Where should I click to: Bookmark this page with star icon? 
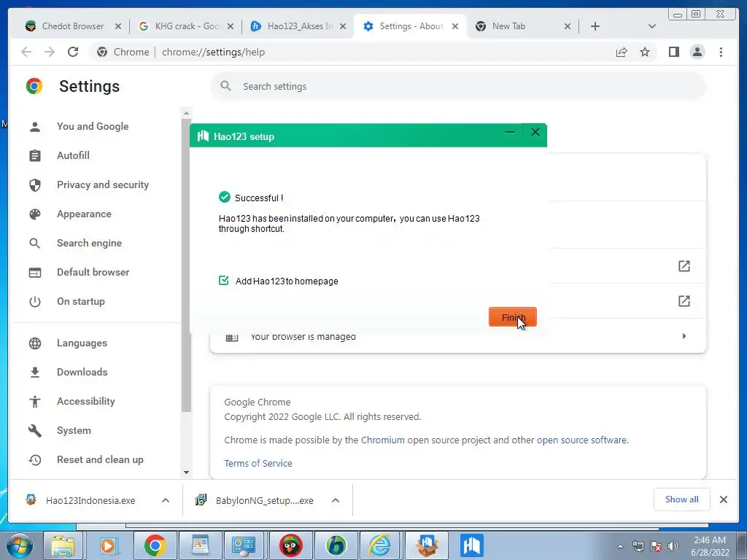[x=645, y=52]
